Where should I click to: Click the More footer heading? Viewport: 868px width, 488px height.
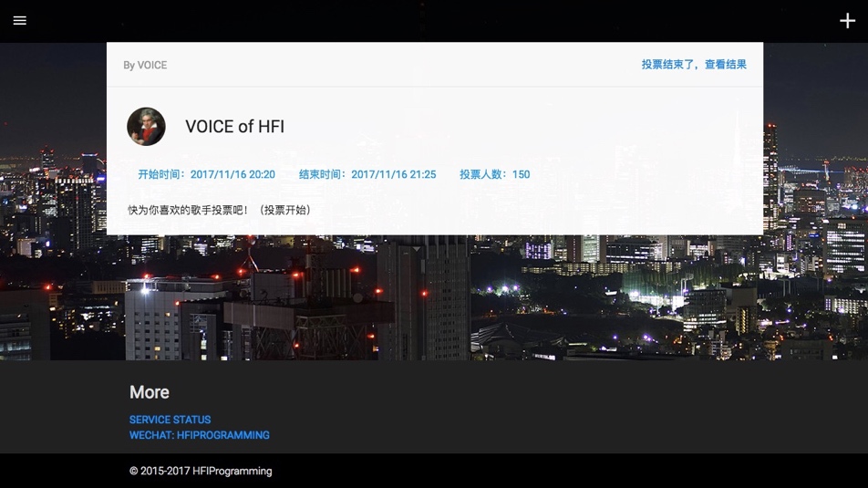pos(150,392)
